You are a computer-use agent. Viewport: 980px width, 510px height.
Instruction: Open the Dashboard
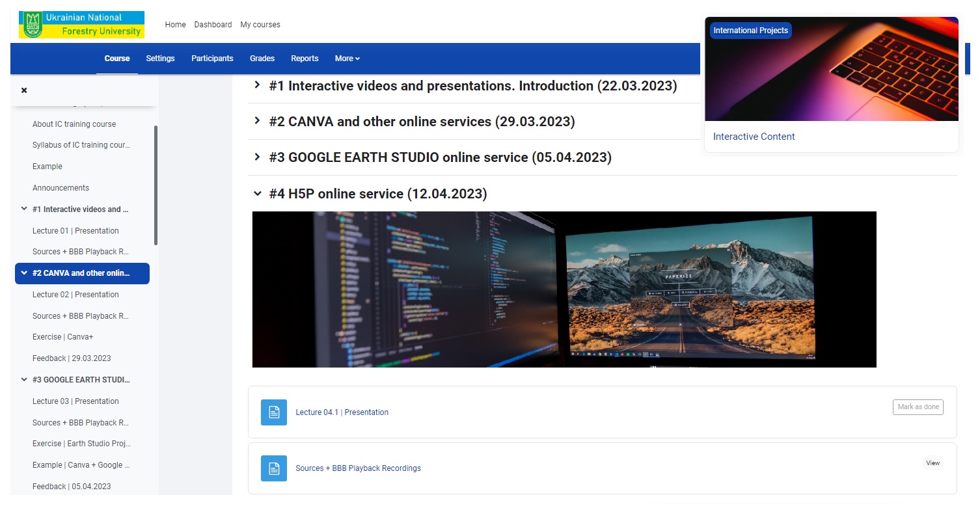click(x=213, y=25)
